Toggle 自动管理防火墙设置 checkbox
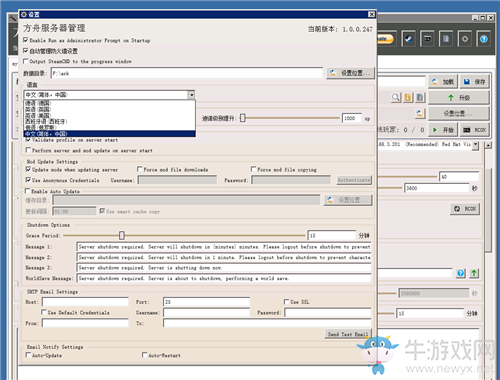The width and height of the screenshot is (500, 380). point(26,51)
